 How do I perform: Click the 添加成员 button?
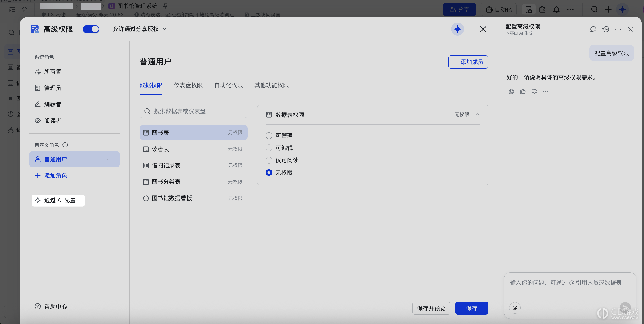coord(468,62)
